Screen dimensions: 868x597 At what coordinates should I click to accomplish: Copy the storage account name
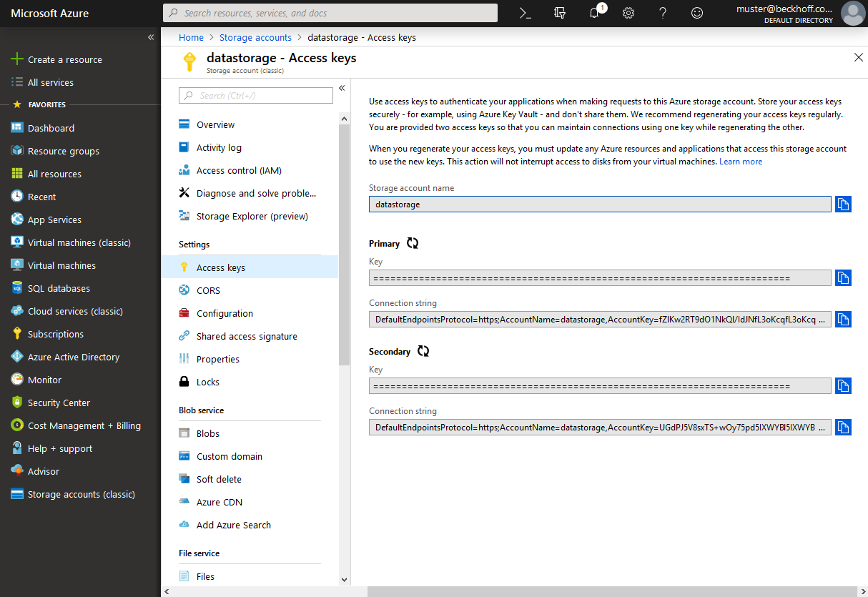(x=843, y=204)
